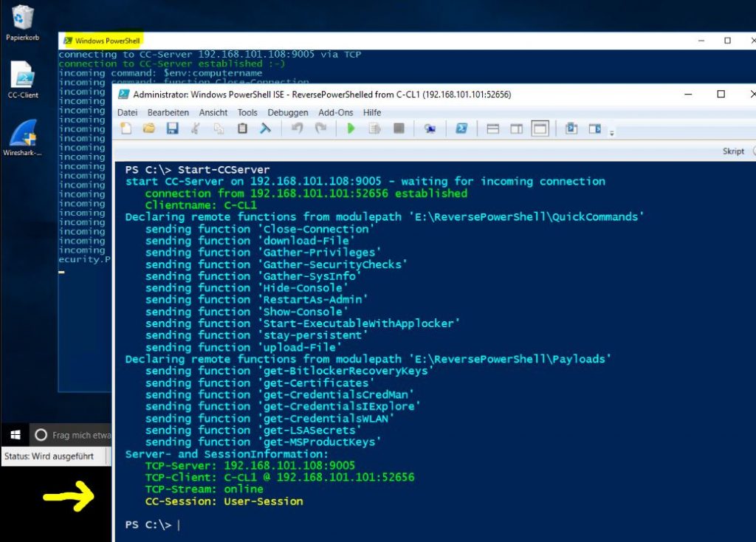Click 'Status: Wird ausgeführt' status text

point(49,456)
